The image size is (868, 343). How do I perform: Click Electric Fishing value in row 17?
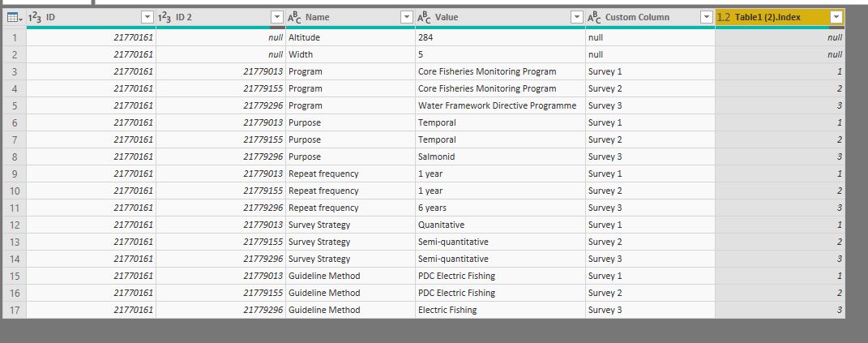click(500, 311)
